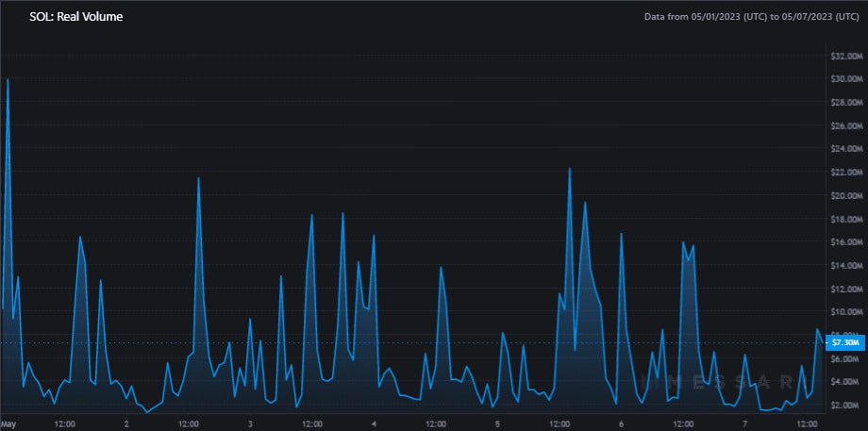
Task: Select the $16.00M y-axis label
Action: click(x=846, y=242)
